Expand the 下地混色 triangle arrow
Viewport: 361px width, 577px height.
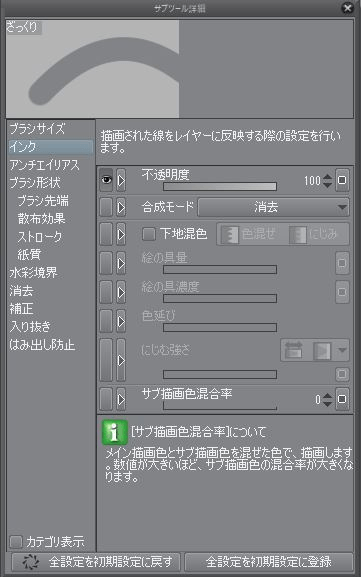[121, 234]
